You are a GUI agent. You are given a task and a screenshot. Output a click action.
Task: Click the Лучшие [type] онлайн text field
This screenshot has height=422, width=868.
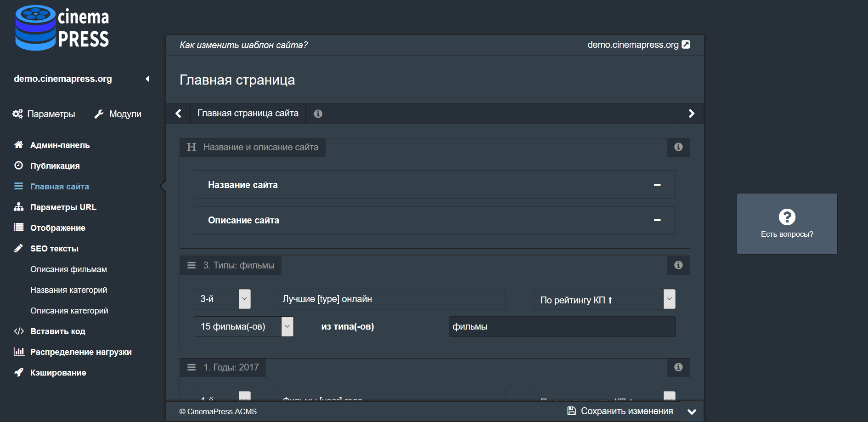(x=392, y=299)
